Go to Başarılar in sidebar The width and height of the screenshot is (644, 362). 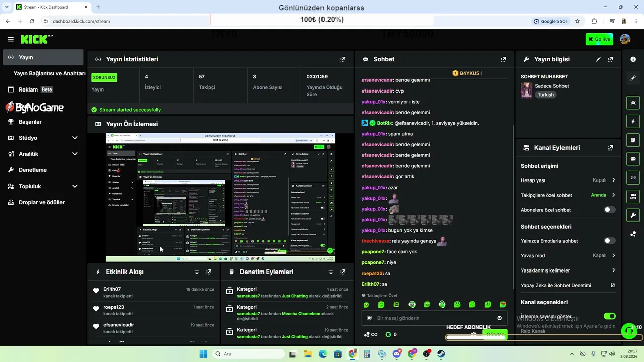point(43,122)
